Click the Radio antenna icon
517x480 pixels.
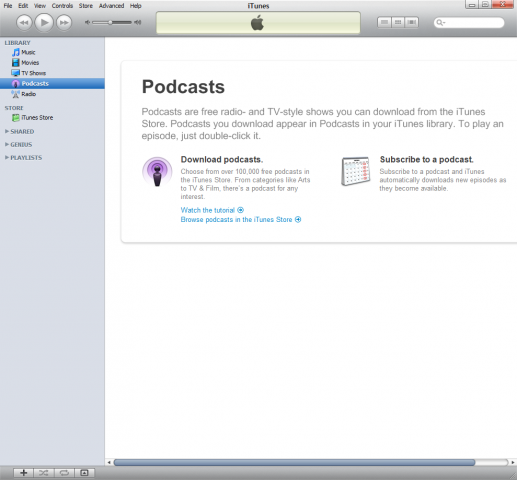pos(15,94)
